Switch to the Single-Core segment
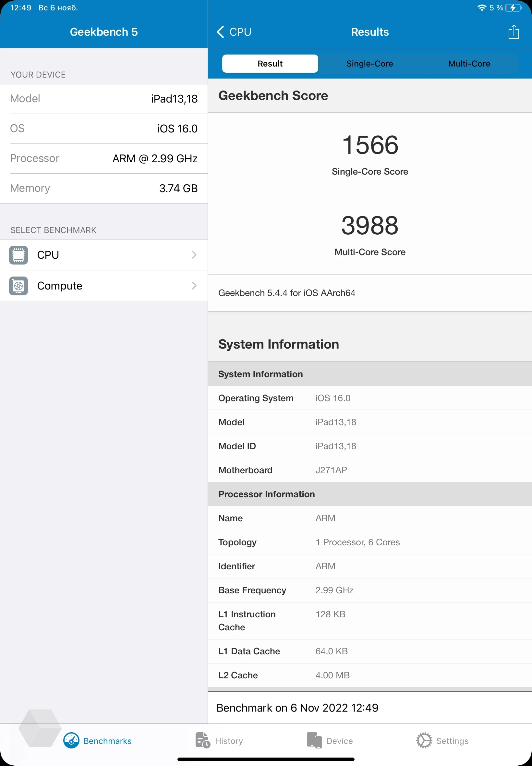 370,64
